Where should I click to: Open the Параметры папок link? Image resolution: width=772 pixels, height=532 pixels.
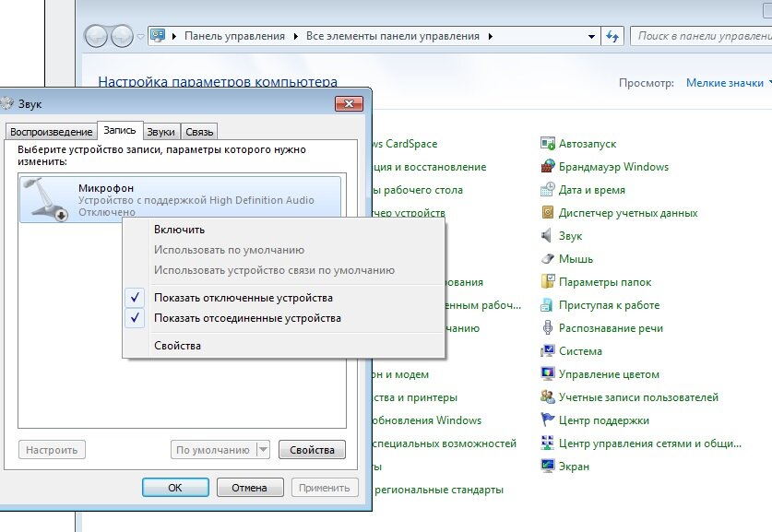coord(605,282)
